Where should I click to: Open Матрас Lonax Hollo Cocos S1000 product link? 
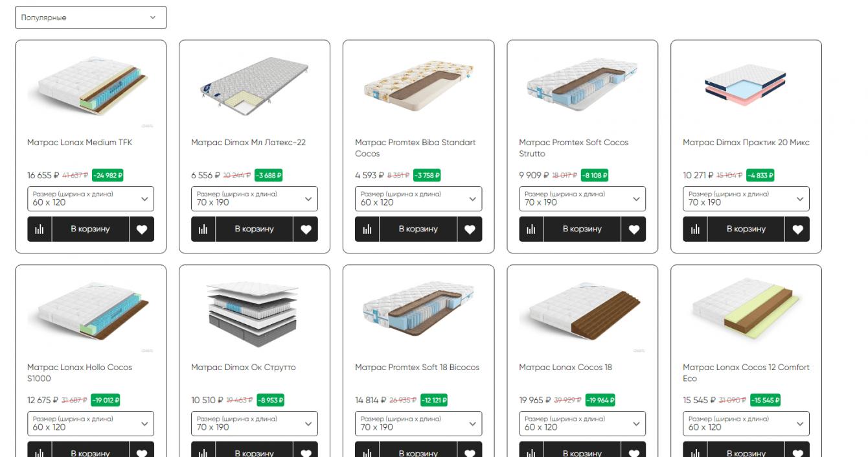coord(80,373)
